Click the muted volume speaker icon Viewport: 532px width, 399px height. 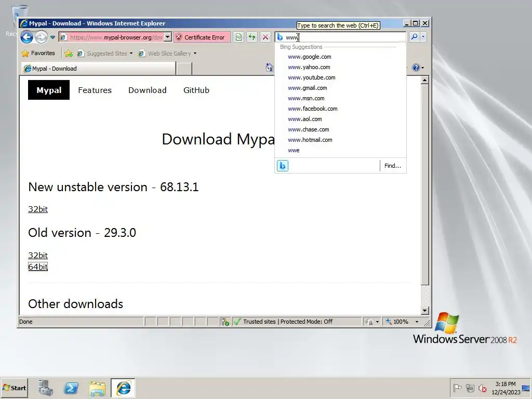click(x=483, y=388)
